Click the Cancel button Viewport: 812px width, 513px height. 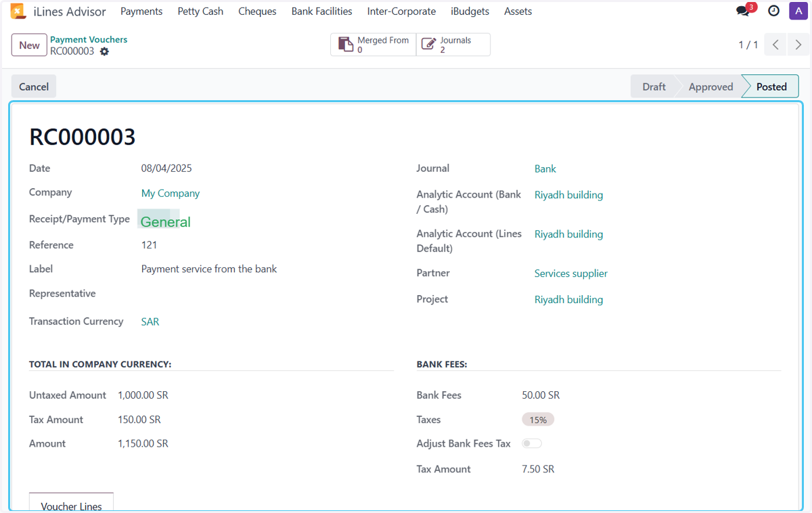(x=34, y=87)
